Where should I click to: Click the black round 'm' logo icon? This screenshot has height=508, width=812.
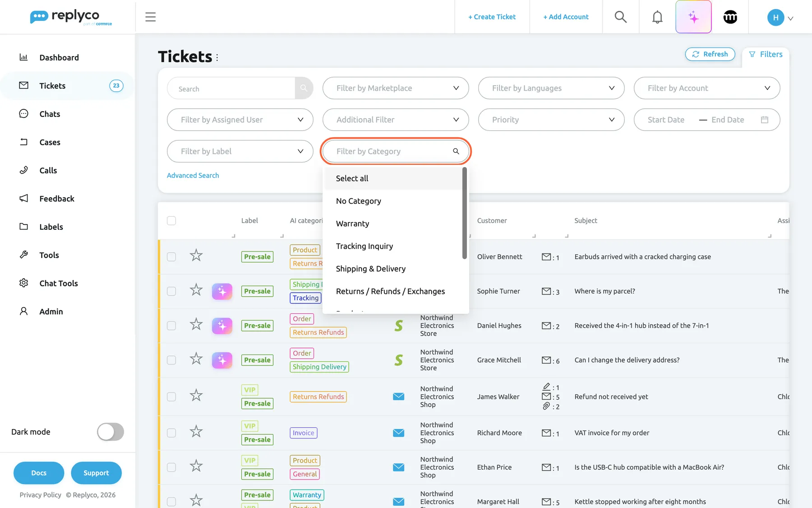tap(730, 17)
